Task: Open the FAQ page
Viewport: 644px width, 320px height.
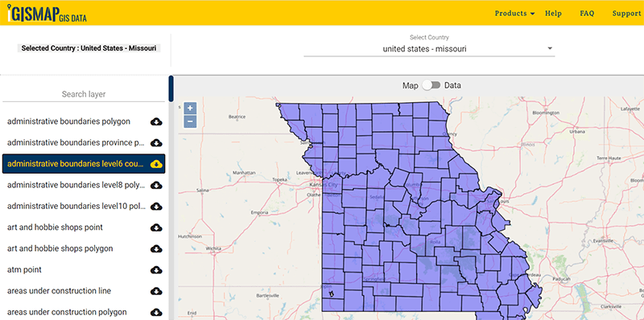Action: pyautogui.click(x=587, y=13)
